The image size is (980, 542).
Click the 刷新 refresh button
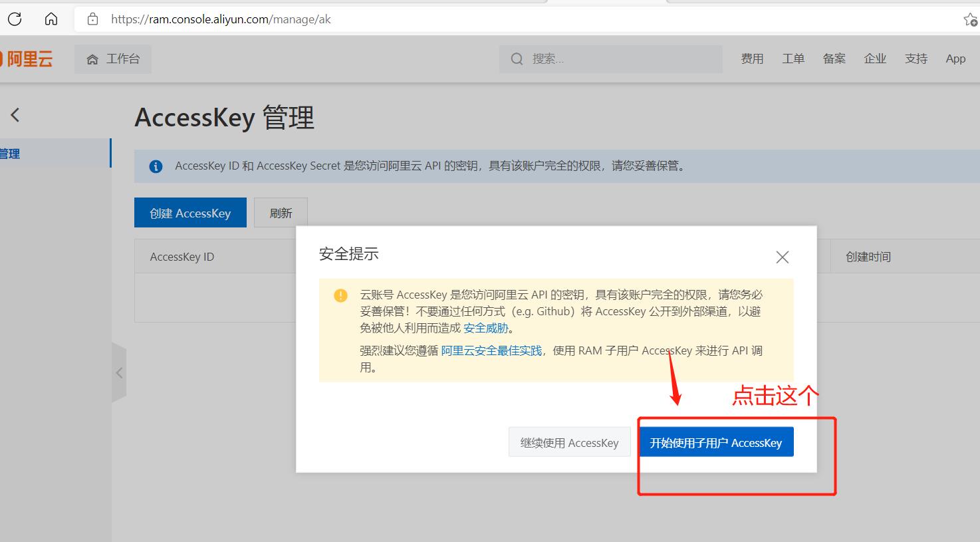[281, 213]
